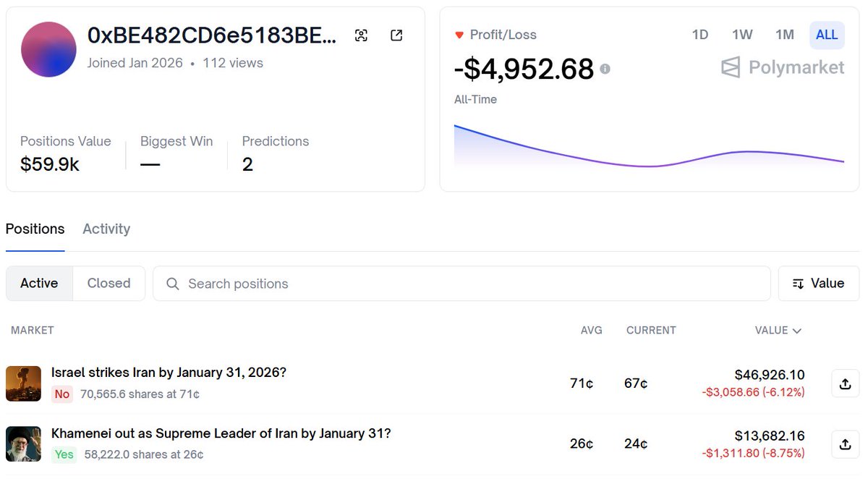Share the Israel strikes Iran position
Image resolution: width=868 pixels, height=479 pixels.
click(845, 383)
